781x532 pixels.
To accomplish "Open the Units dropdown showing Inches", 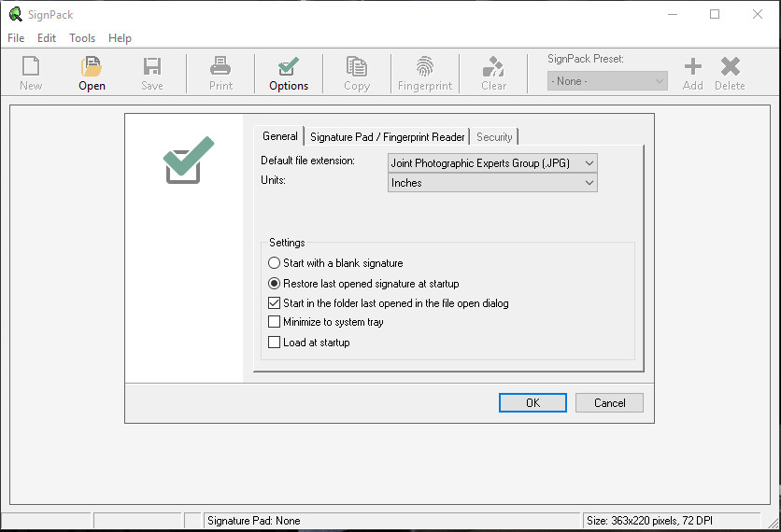I will click(492, 183).
